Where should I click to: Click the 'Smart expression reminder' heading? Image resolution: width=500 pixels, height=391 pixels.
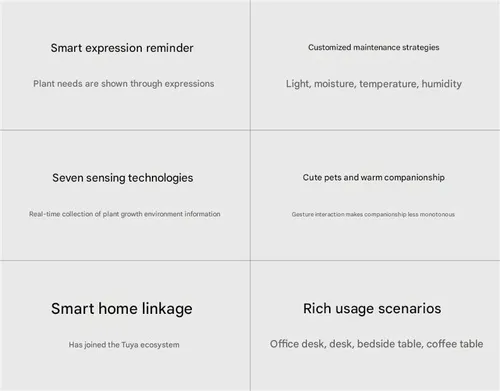click(122, 48)
